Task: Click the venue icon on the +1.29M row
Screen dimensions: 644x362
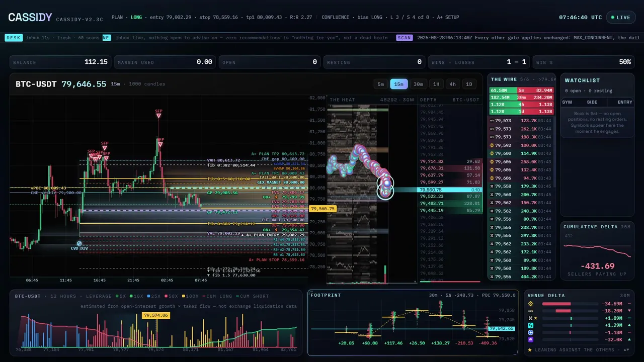Action: point(530,325)
